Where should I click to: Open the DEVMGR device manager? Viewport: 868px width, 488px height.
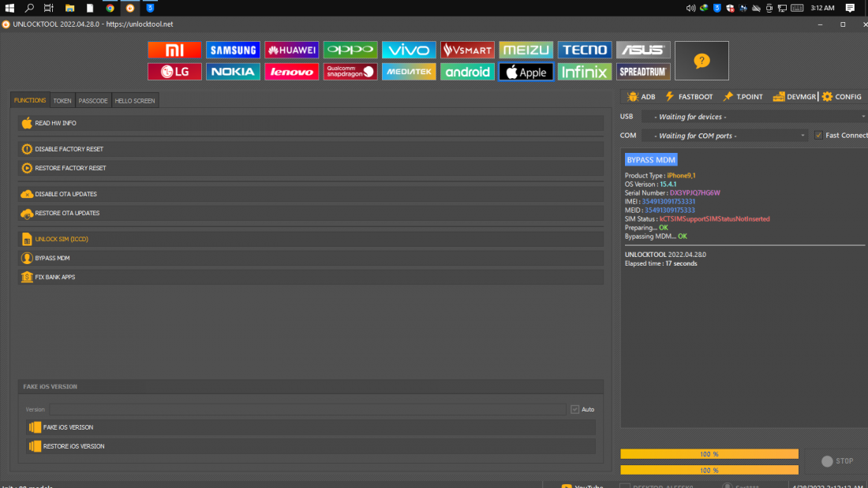coord(795,97)
